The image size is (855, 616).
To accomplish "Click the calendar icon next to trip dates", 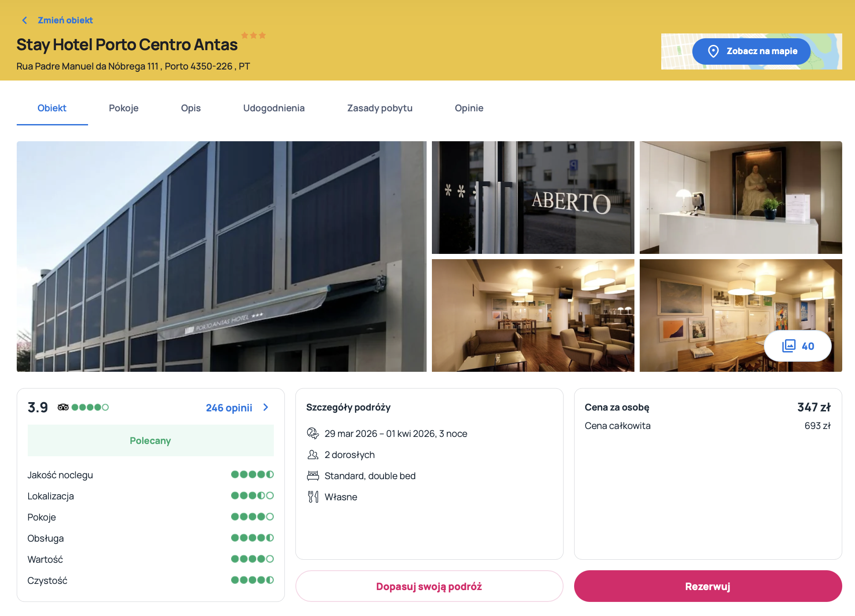I will pyautogui.click(x=313, y=434).
